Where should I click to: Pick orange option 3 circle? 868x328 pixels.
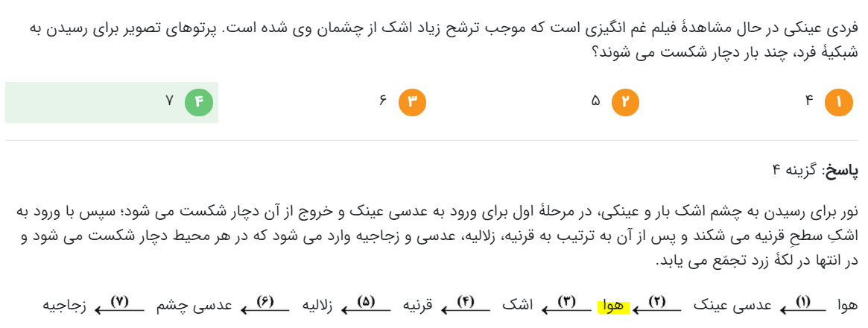413,102
